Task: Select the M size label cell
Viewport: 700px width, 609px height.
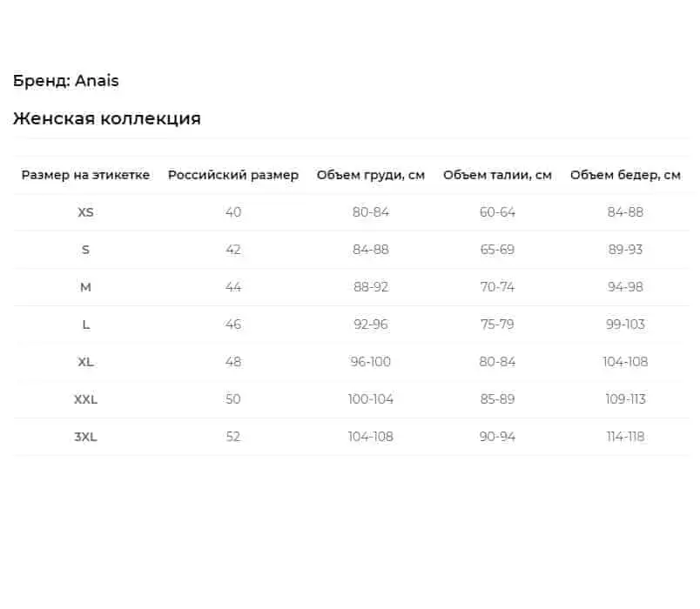Action: pos(85,287)
